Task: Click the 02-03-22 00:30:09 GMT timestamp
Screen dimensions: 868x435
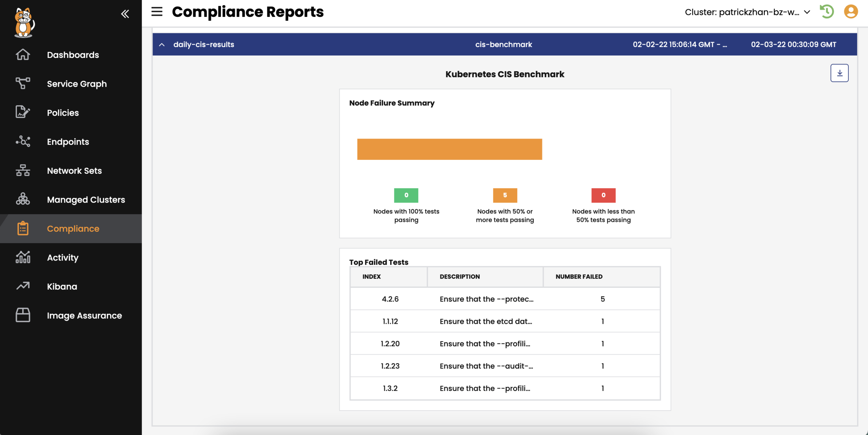Action: tap(793, 44)
